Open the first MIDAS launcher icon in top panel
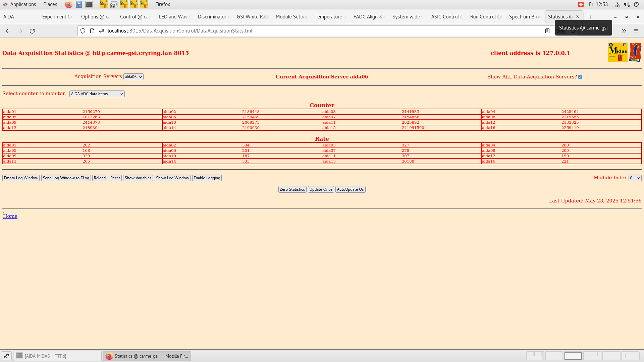 tap(104, 4)
